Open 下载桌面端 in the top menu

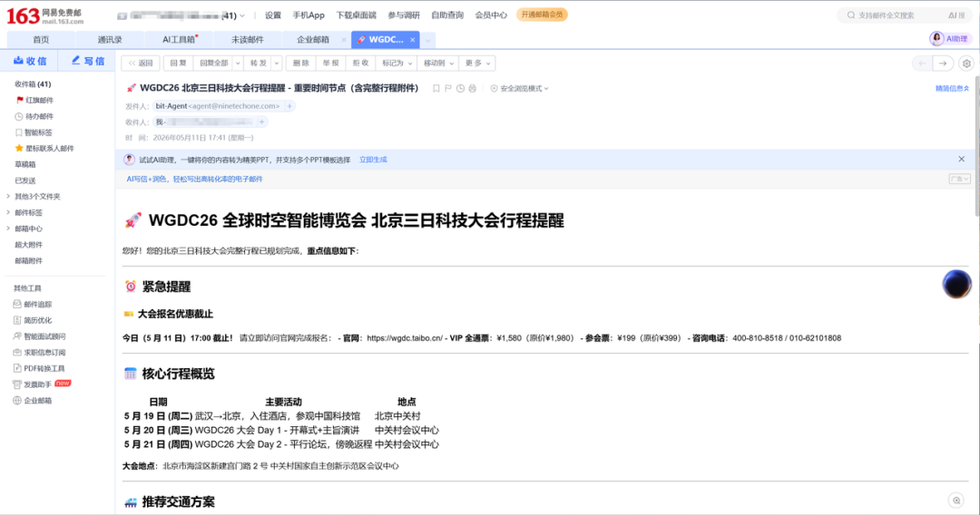pos(357,15)
